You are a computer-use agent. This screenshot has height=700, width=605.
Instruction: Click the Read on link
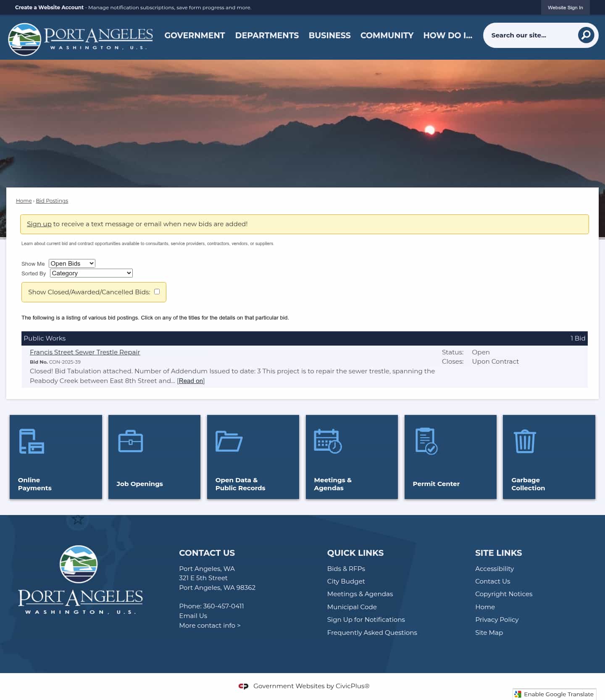pos(191,381)
